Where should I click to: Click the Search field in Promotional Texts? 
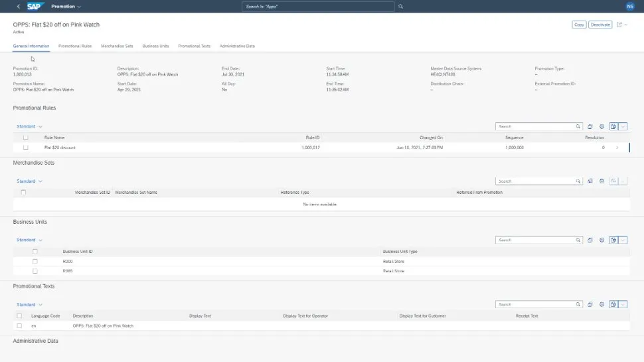[x=534, y=304]
